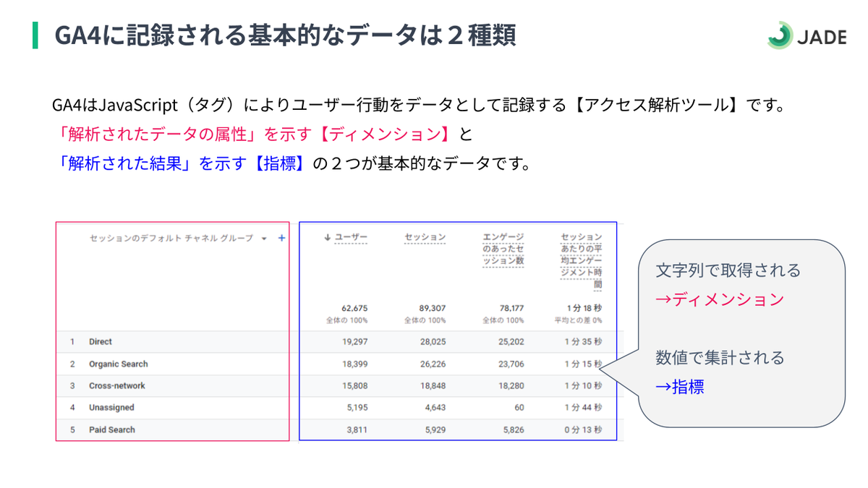Click the Direct users cell 19,297
The height and width of the screenshot is (488, 868).
coord(355,341)
